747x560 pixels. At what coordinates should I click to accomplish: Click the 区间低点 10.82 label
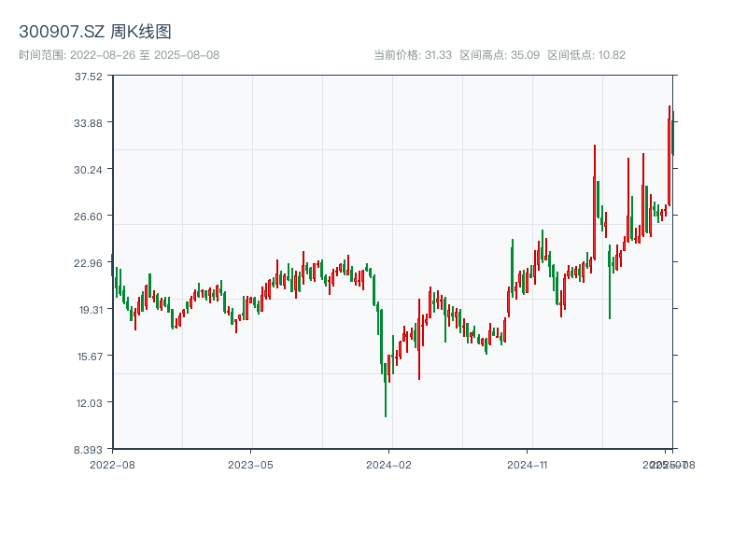pos(586,55)
